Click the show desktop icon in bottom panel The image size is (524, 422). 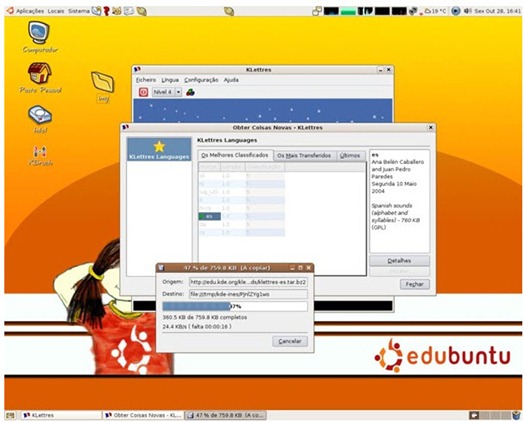[x=10, y=415]
